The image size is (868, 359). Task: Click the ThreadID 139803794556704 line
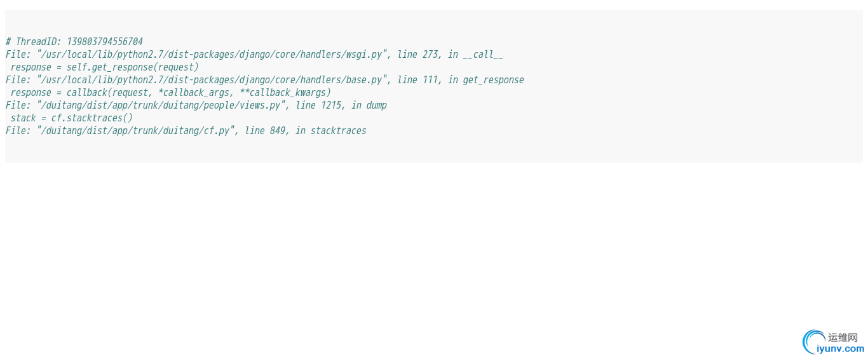74,42
